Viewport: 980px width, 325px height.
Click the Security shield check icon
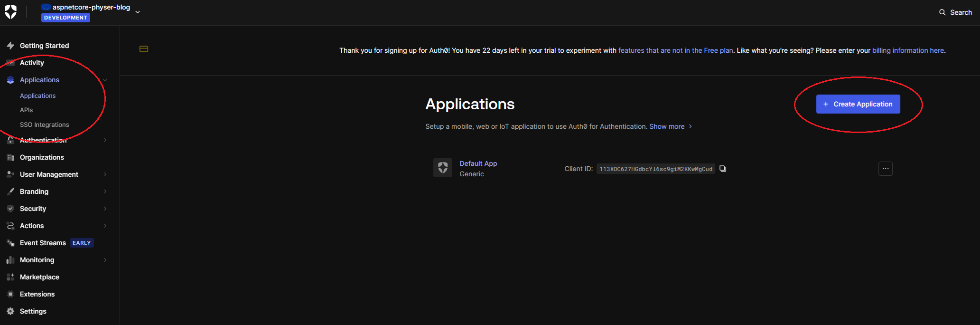pos(10,209)
